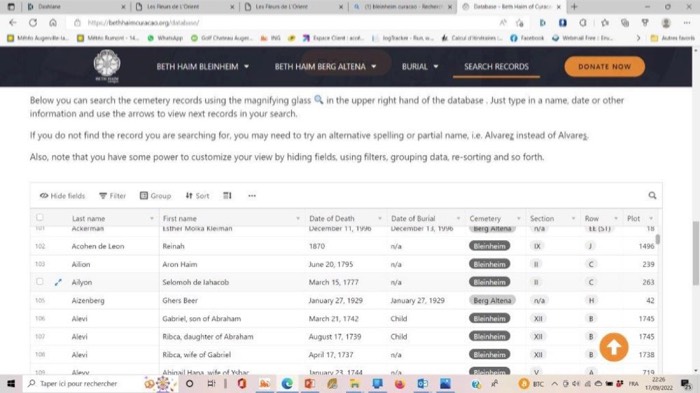Open the Golf Chateau Auger bookmark
Image resolution: width=700 pixels, height=393 pixels.
pos(222,38)
